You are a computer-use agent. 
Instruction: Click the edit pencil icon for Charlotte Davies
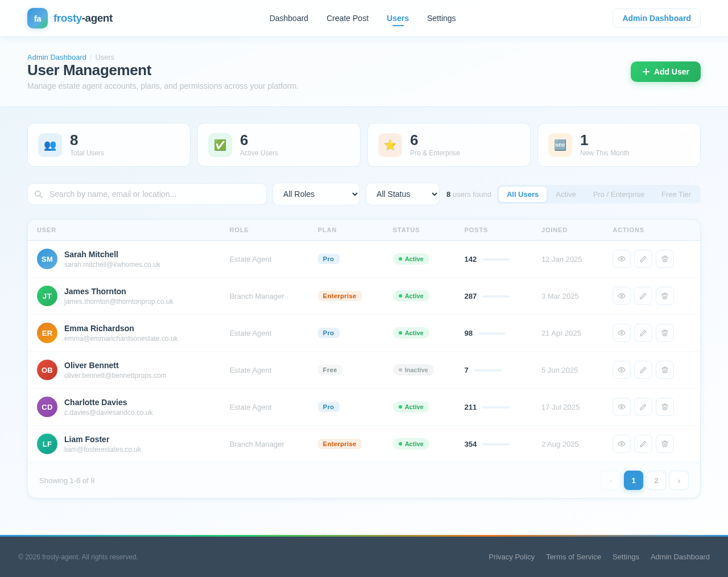643,407
